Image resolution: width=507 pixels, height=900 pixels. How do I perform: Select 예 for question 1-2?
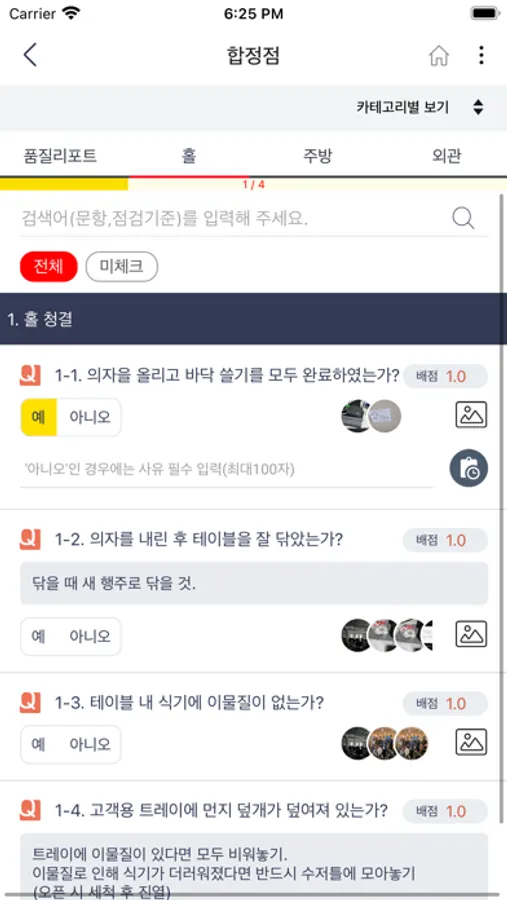click(x=38, y=637)
